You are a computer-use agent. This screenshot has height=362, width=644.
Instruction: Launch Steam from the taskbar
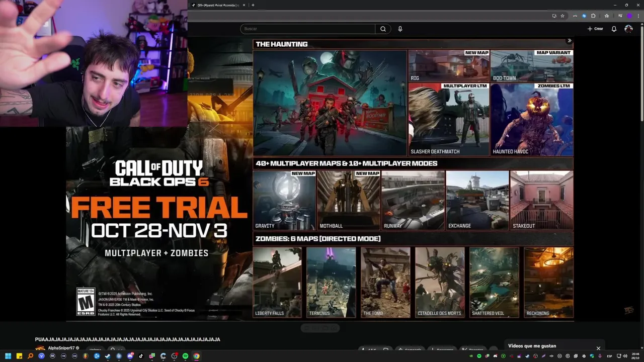click(108, 356)
